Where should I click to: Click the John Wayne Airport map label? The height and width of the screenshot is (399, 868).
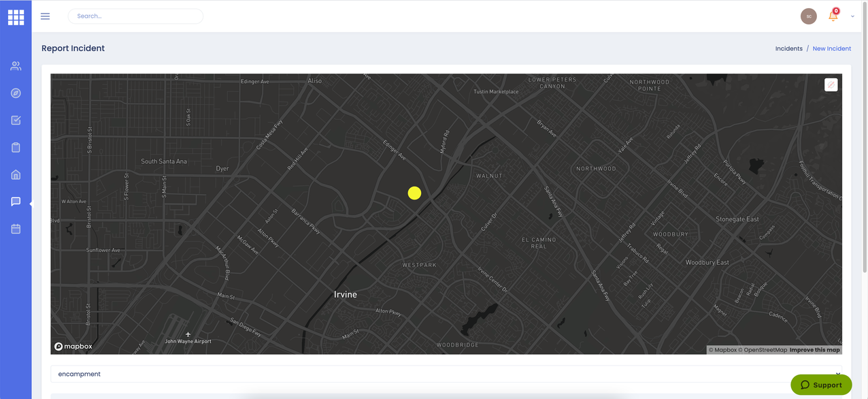point(188,341)
